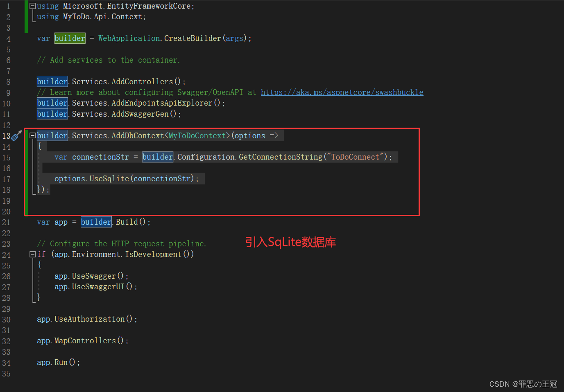Screen dimensions: 564x392
Task: Click 'builder' on the AddSwaggerGen line
Action: coord(52,114)
